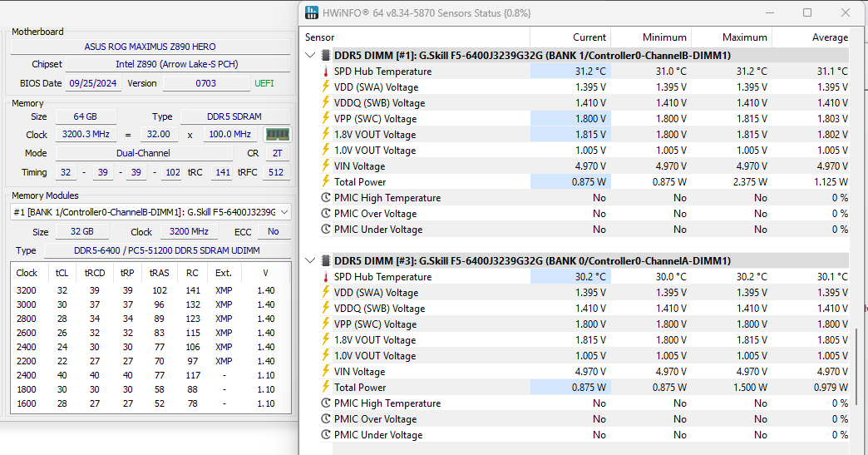Click the DDR5-6400 / PC5-51200 type field

[x=167, y=250]
